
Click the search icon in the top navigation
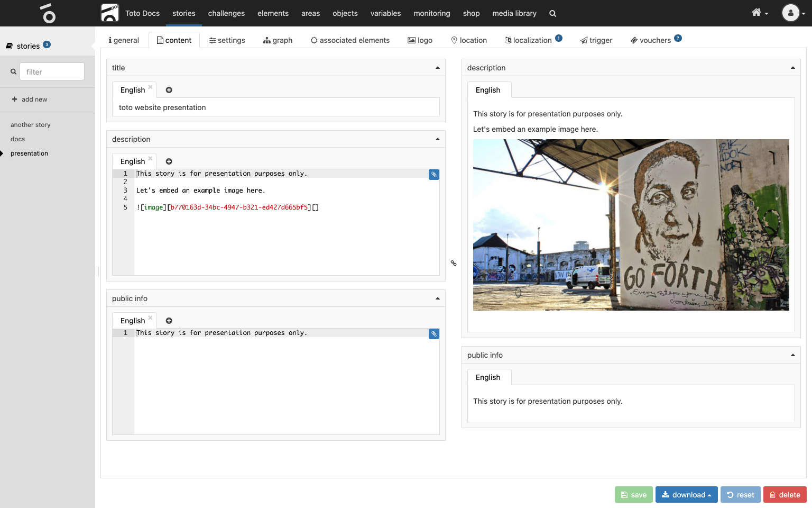552,13
